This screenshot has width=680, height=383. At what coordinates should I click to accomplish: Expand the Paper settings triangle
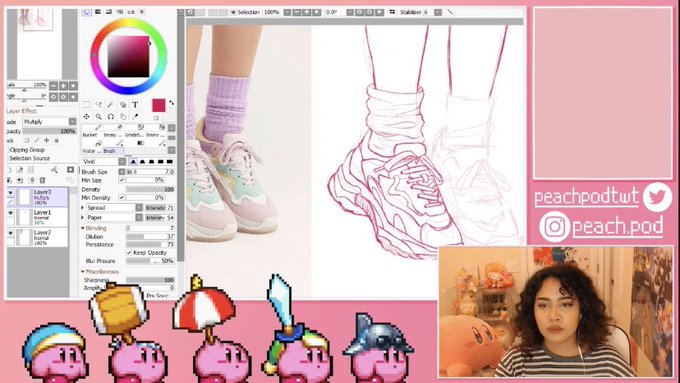pos(83,217)
